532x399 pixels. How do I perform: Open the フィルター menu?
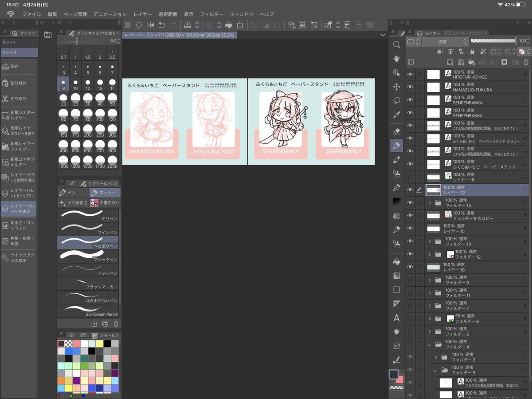coord(211,14)
